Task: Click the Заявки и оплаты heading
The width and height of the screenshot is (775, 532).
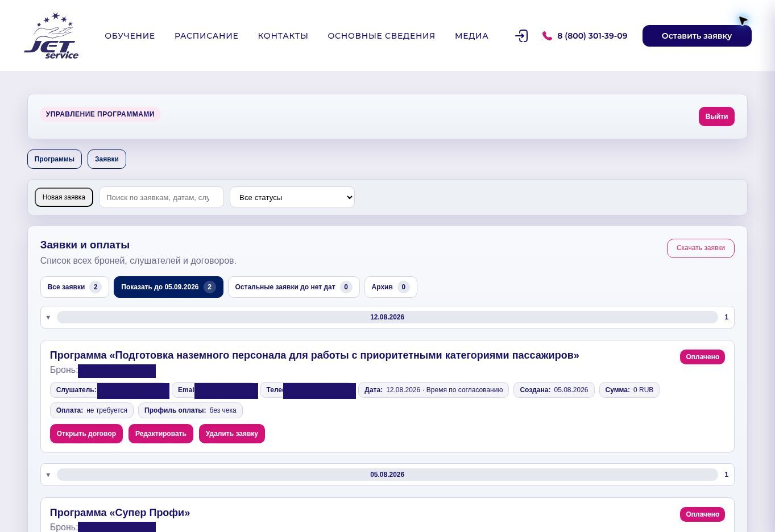Action: coord(85,245)
